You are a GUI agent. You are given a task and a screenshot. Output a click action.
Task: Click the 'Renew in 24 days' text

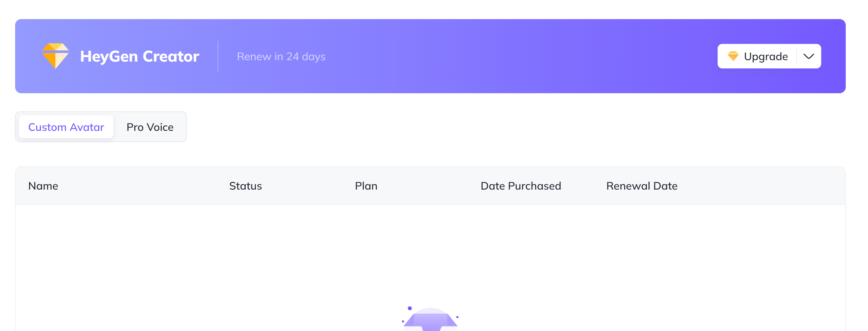(x=281, y=56)
